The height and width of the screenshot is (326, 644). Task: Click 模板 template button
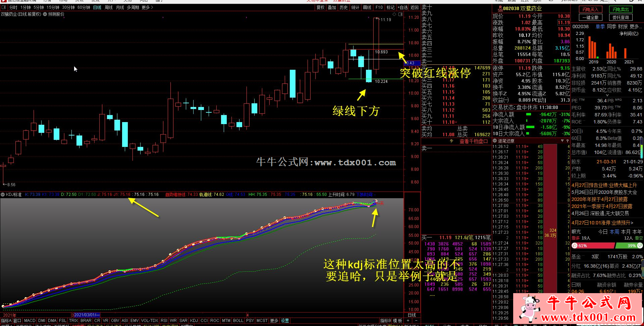[398, 321]
